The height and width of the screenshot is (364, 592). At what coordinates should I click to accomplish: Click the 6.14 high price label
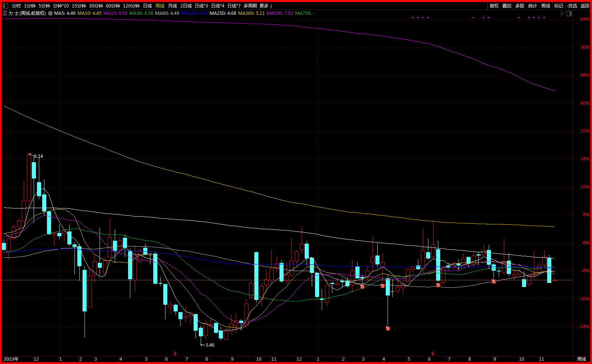coord(39,156)
